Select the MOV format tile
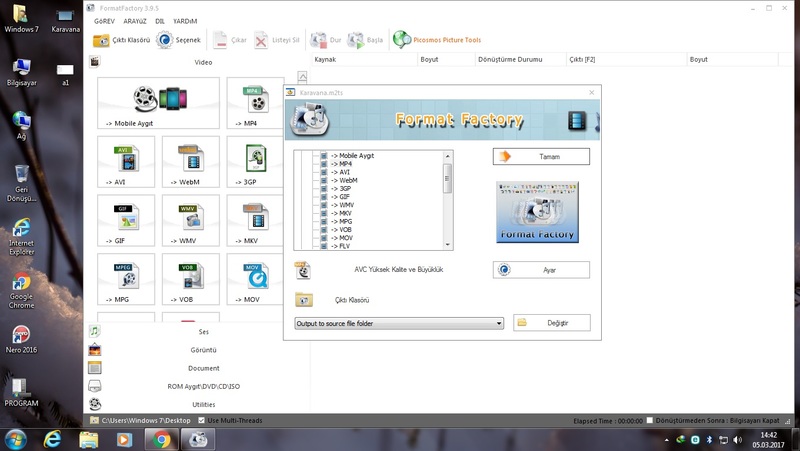Screen dimensions: 800x451 (255, 279)
